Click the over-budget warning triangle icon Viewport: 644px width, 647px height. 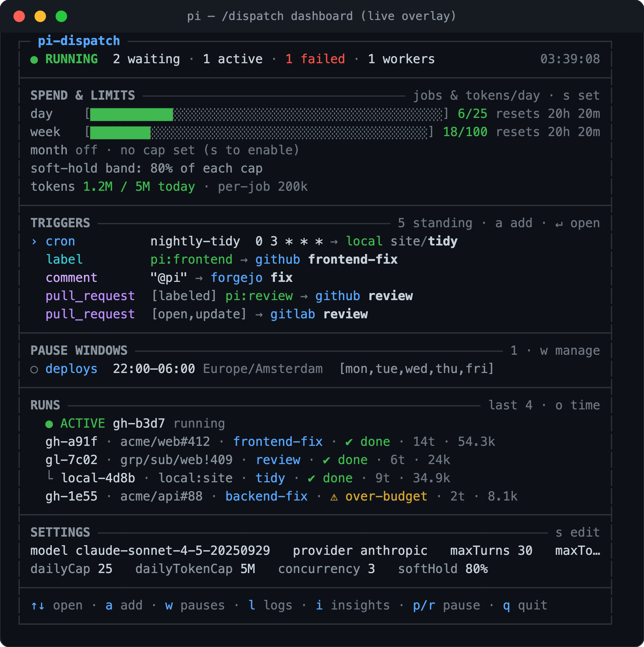click(x=334, y=497)
